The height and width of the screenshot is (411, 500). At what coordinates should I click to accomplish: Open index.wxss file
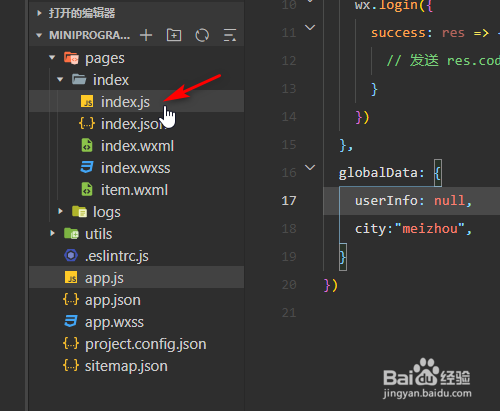pyautogui.click(x=137, y=168)
